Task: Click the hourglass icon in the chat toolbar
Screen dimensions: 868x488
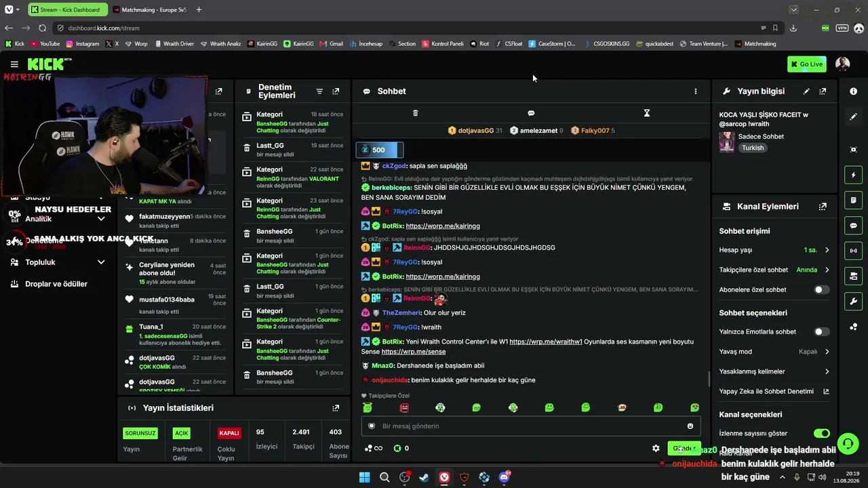Action: 647,113
